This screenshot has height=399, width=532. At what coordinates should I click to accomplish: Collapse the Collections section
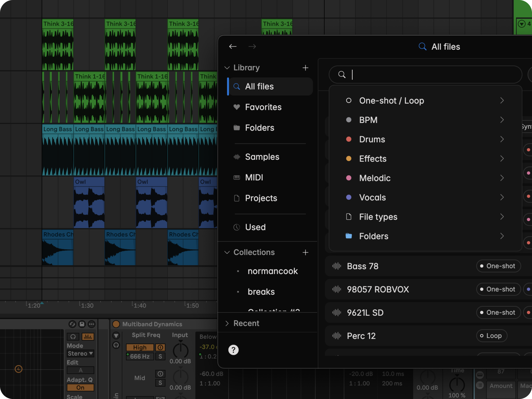[227, 252]
